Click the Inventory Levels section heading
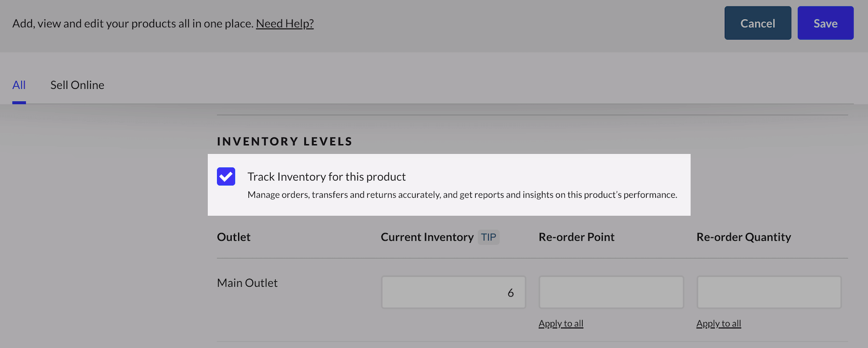868x348 pixels. click(285, 141)
